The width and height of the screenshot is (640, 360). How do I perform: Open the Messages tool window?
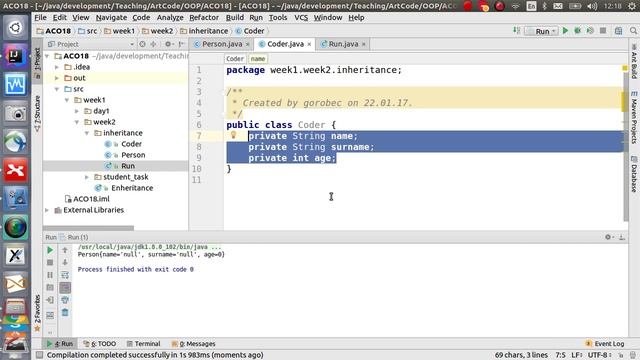[193, 344]
